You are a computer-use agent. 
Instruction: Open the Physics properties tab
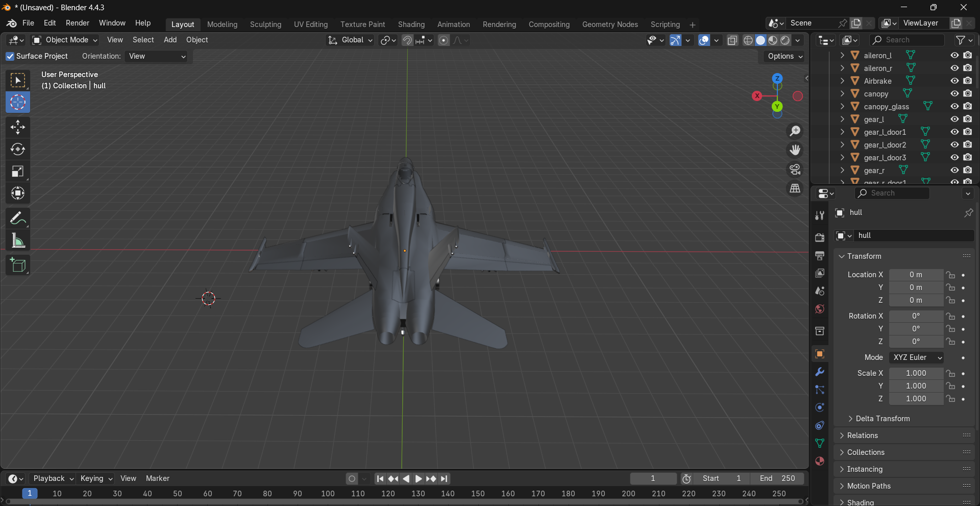820,407
